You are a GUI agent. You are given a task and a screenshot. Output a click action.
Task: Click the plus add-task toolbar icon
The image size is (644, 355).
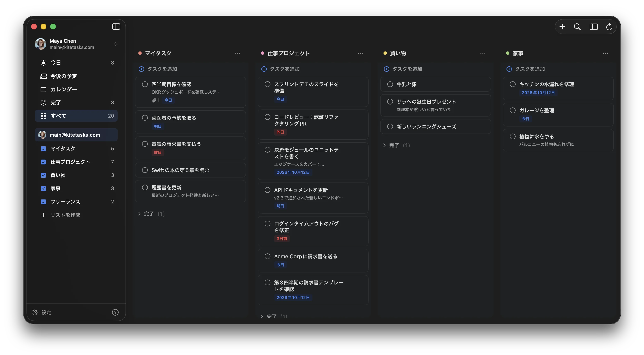[562, 27]
